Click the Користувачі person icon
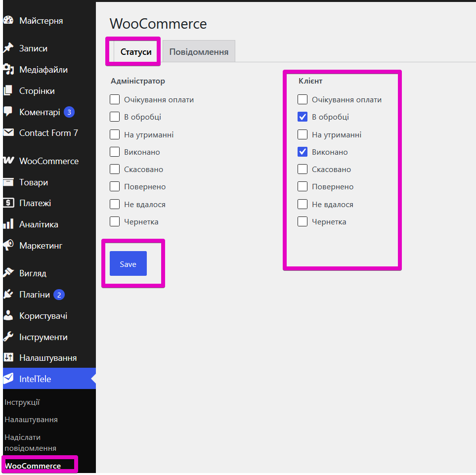This screenshot has width=476, height=475. click(x=8, y=315)
